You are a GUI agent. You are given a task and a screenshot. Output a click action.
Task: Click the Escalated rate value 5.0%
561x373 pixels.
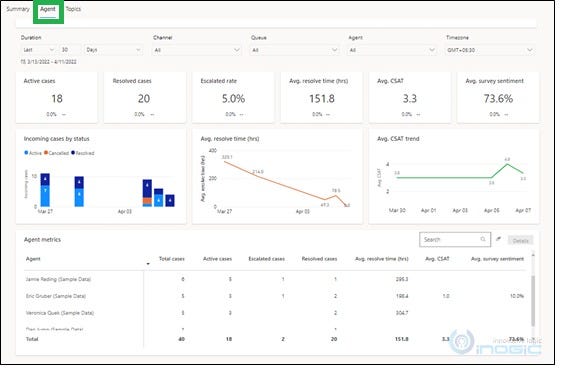click(x=233, y=98)
